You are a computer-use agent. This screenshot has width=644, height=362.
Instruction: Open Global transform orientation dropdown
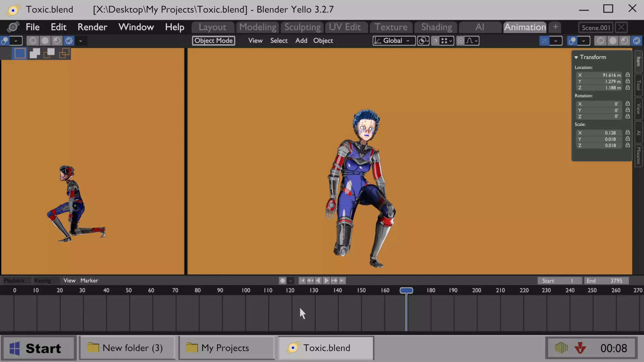394,41
